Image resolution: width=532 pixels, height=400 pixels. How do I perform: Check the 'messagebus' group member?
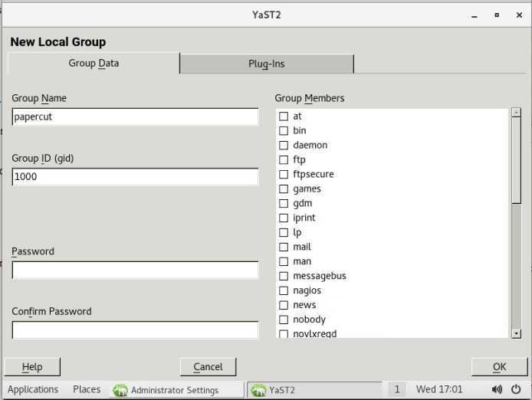284,276
